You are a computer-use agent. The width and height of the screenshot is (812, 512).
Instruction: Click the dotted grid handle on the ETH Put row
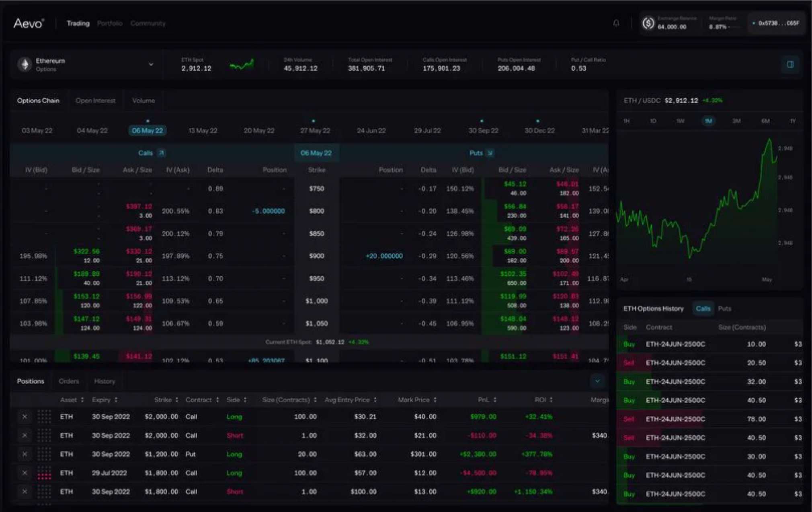click(x=44, y=454)
